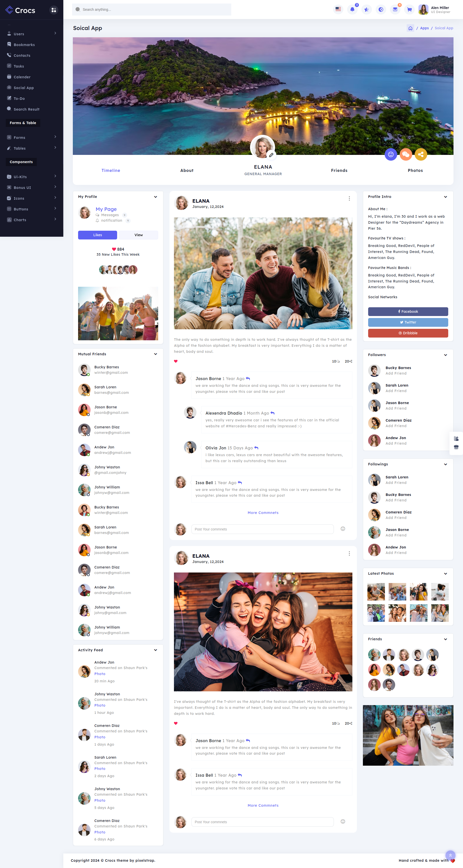Image resolution: width=463 pixels, height=868 pixels.
Task: Click the pencil edit icon on profile avatar
Action: click(x=271, y=155)
